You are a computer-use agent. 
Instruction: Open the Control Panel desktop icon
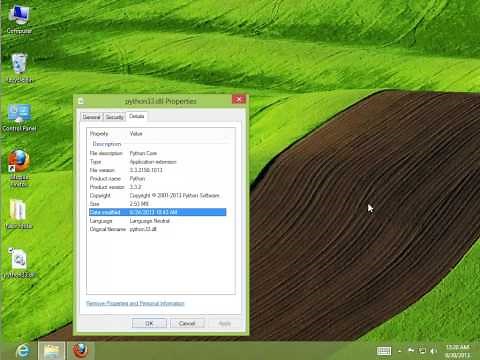[19, 117]
